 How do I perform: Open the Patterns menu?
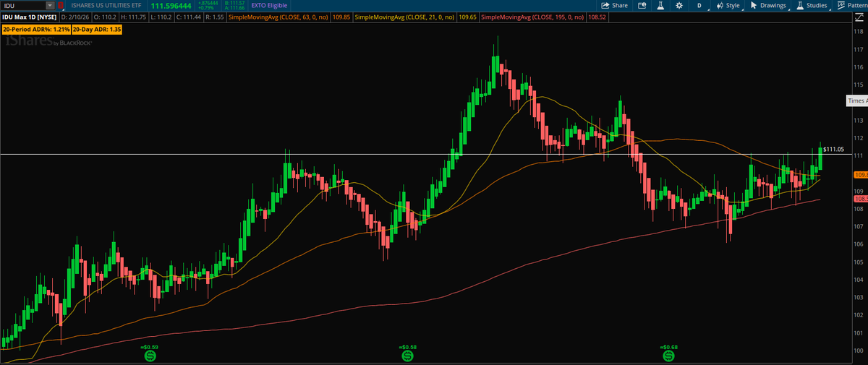pos(851,5)
